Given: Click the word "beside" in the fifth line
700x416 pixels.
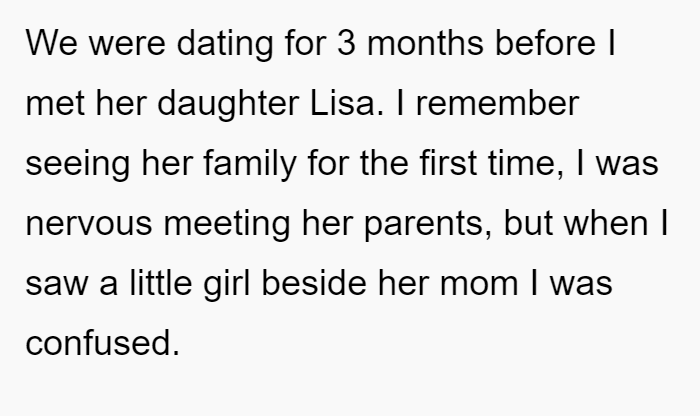Looking at the screenshot, I should pyautogui.click(x=314, y=283).
